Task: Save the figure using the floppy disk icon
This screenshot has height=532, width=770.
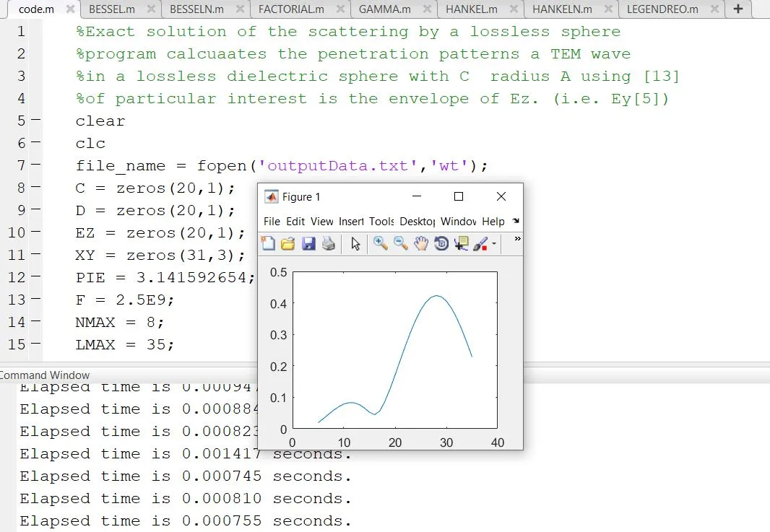Action: [308, 244]
